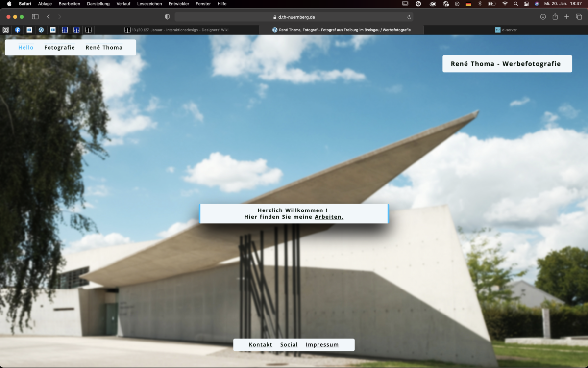The image size is (588, 368).
Task: Switch to the René Thoma Fotograf tab
Action: tap(341, 30)
